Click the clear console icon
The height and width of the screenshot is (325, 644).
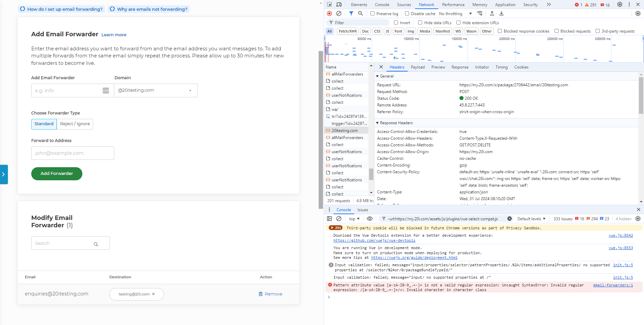click(x=339, y=219)
